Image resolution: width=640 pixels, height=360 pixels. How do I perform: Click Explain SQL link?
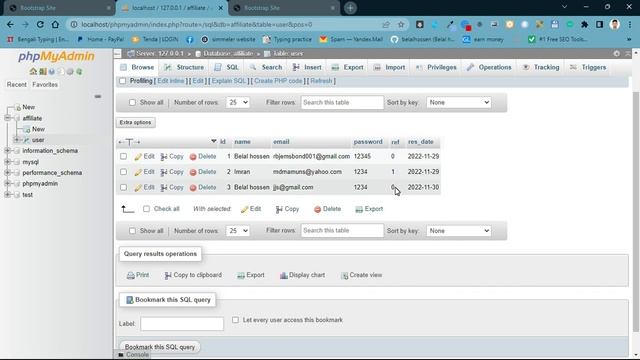(229, 81)
